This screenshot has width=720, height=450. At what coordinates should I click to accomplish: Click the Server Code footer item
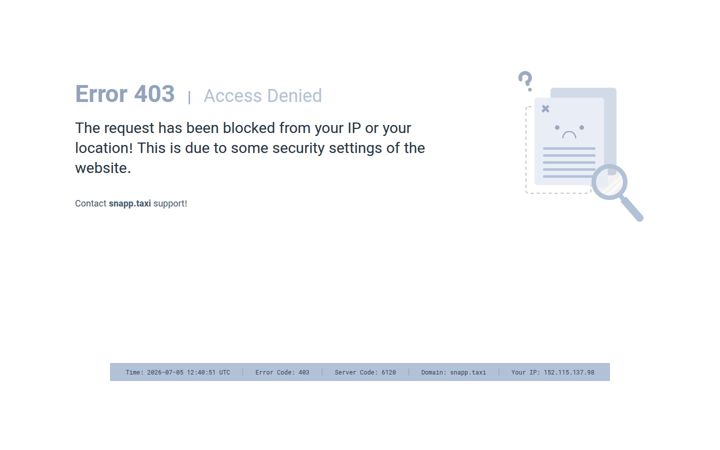[365, 372]
